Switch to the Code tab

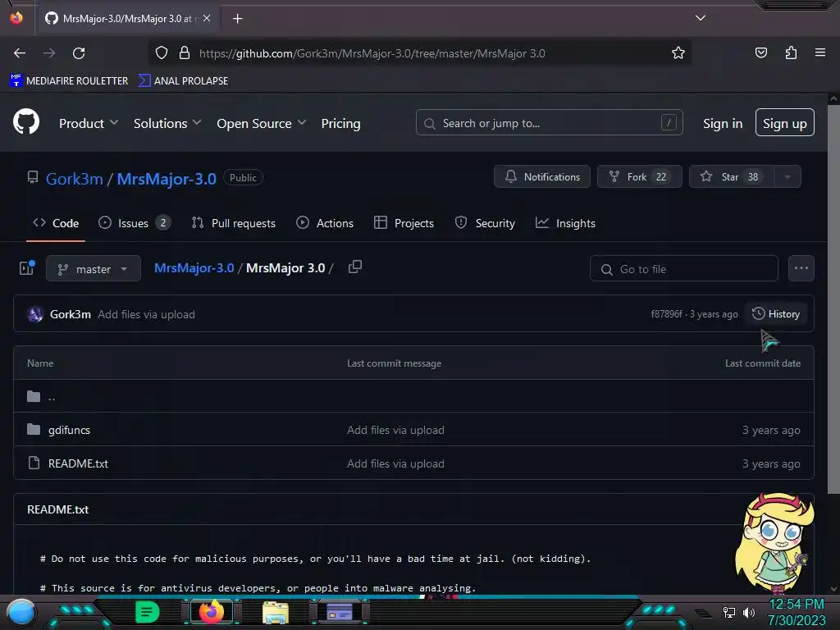click(56, 223)
